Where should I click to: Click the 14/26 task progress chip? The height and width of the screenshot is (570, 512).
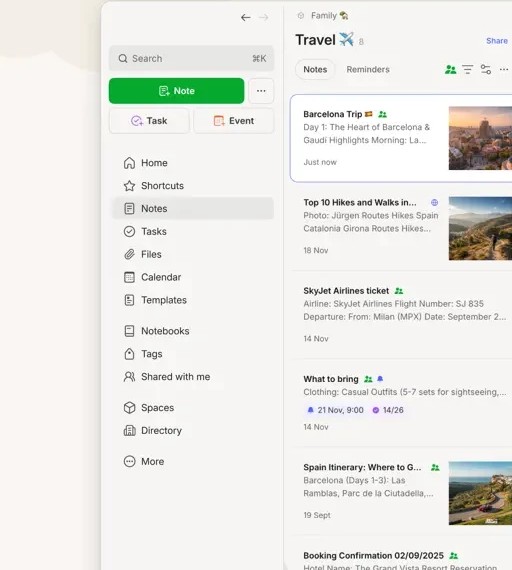[x=388, y=410]
